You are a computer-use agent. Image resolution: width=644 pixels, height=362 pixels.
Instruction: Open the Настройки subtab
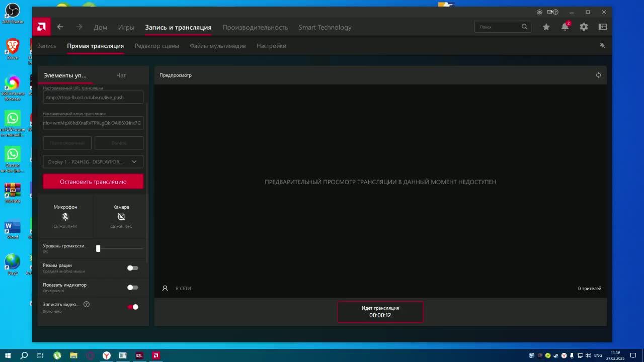click(271, 46)
